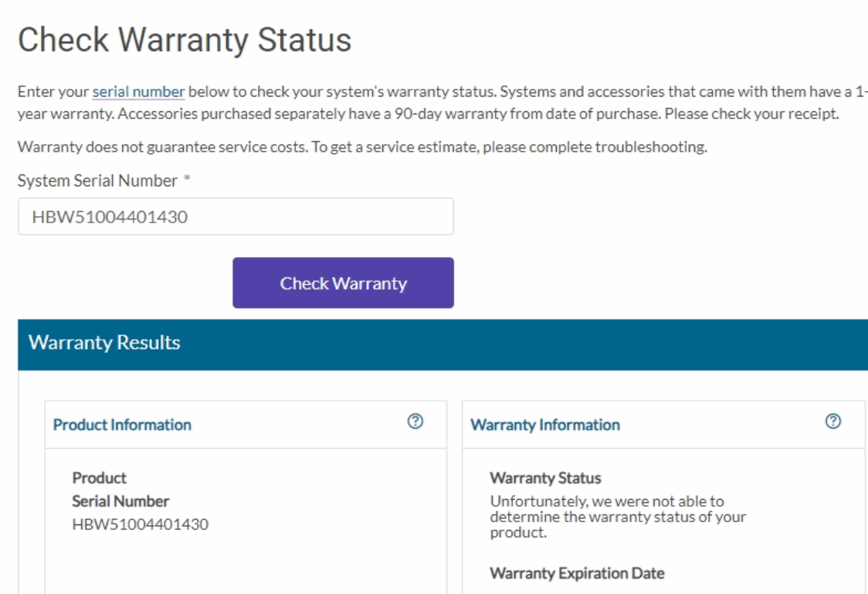Click the service costs troubleshooting paragraph
This screenshot has height=594, width=868.
click(x=363, y=147)
